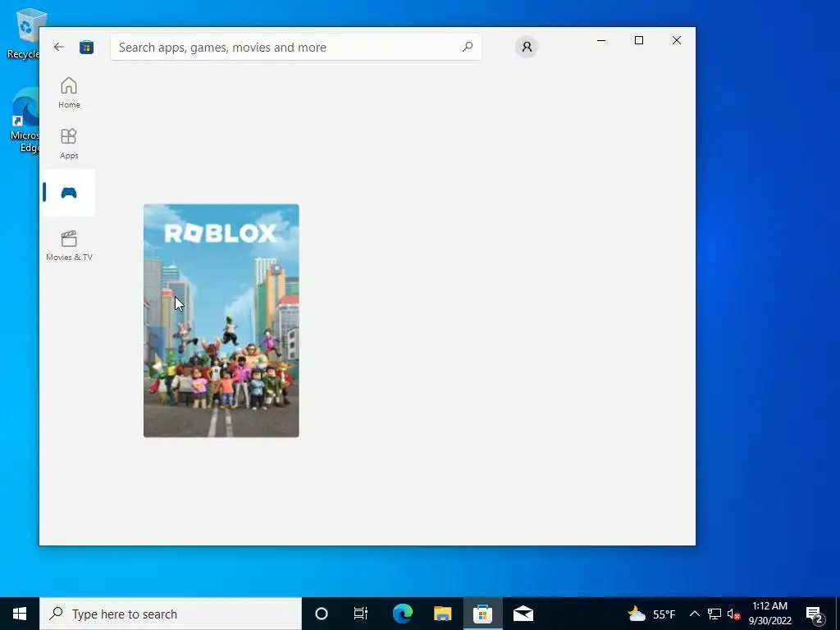This screenshot has width=840, height=630.
Task: Select the Gaming controller sidebar tab
Action: (x=69, y=193)
